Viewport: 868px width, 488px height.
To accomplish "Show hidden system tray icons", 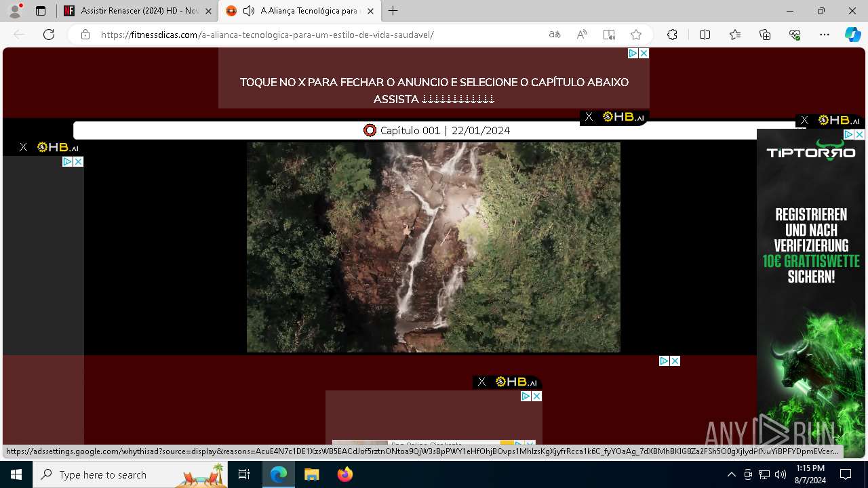I will (x=731, y=474).
